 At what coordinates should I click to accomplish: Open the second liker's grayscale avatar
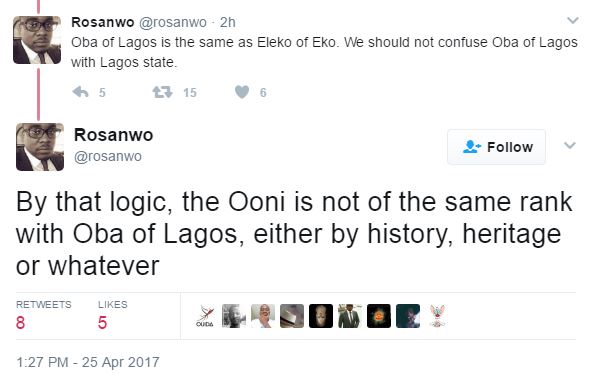click(x=234, y=316)
